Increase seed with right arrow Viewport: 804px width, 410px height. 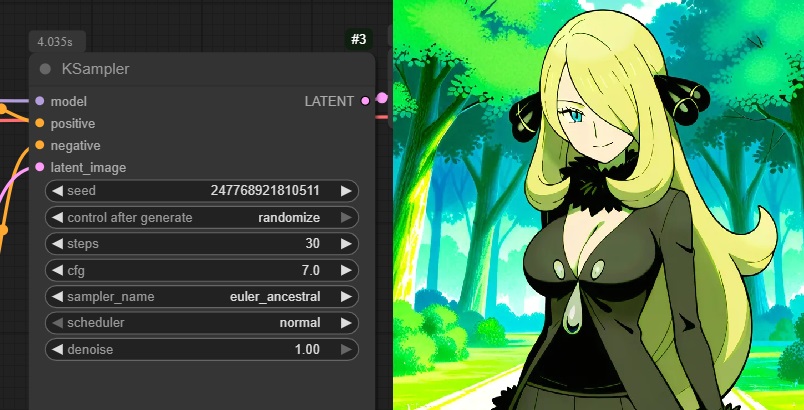pyautogui.click(x=346, y=191)
